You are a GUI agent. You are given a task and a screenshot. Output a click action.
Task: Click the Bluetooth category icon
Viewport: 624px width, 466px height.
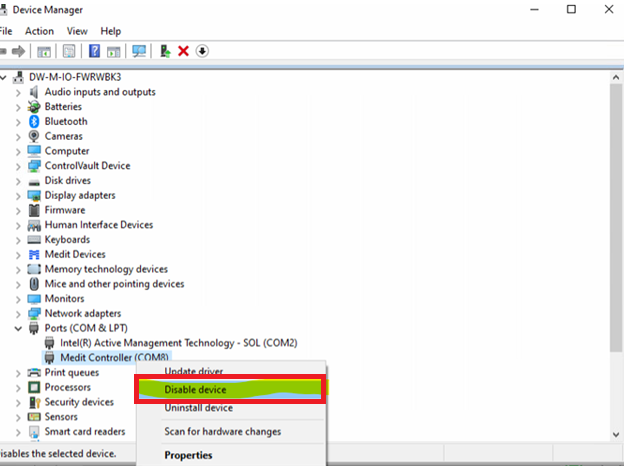click(34, 121)
